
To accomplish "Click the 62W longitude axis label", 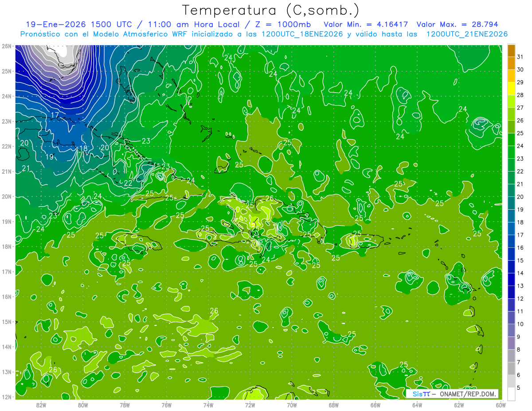I will point(459,405).
